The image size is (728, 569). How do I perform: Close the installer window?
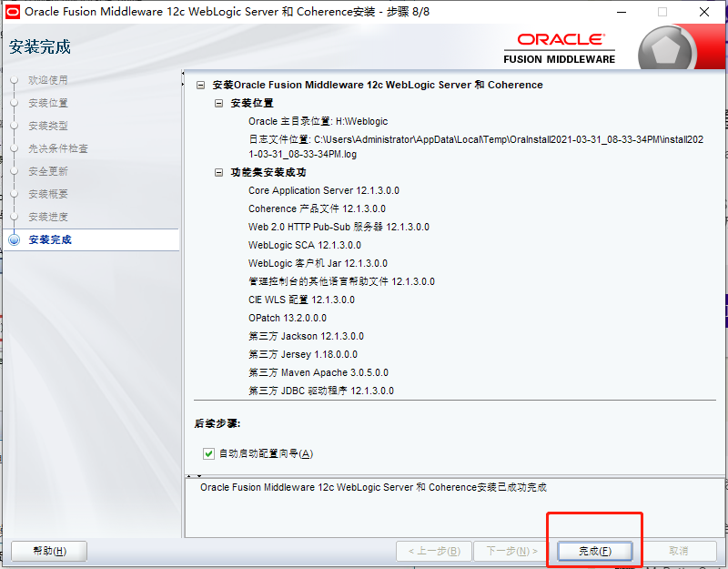(704, 12)
